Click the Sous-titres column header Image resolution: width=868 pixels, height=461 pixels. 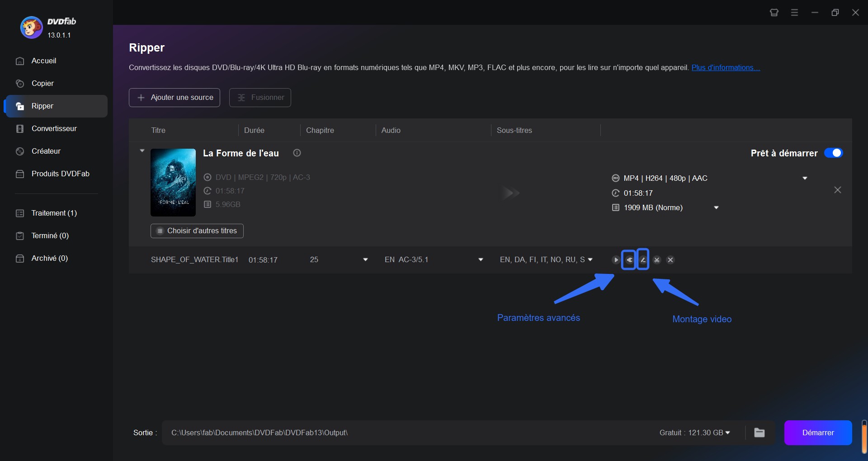pyautogui.click(x=514, y=130)
